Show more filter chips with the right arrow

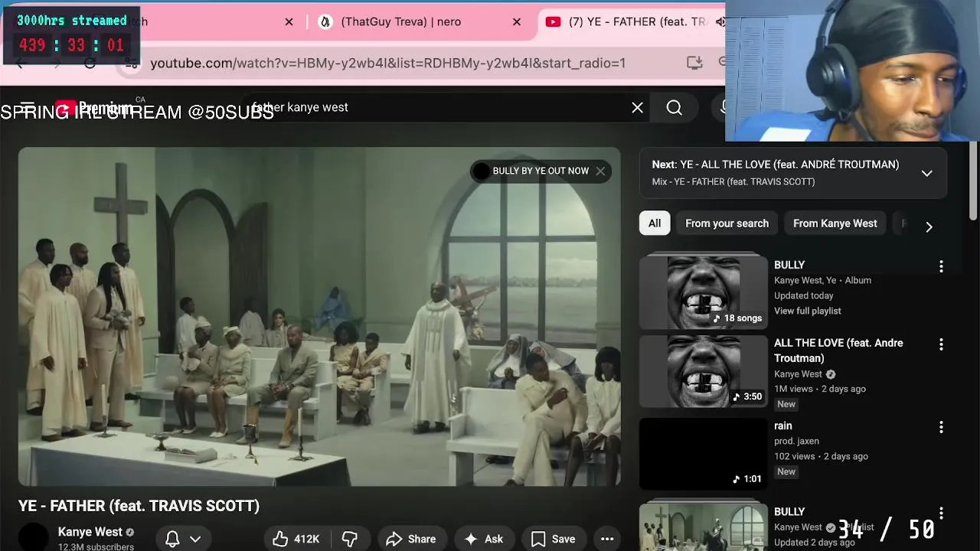(x=929, y=227)
